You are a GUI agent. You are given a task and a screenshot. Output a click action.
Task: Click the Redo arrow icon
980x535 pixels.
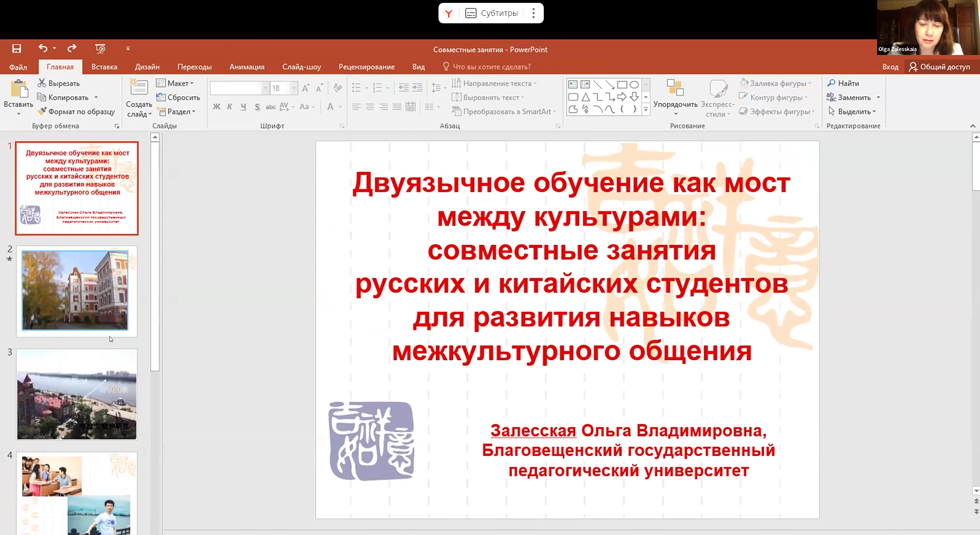coord(72,48)
